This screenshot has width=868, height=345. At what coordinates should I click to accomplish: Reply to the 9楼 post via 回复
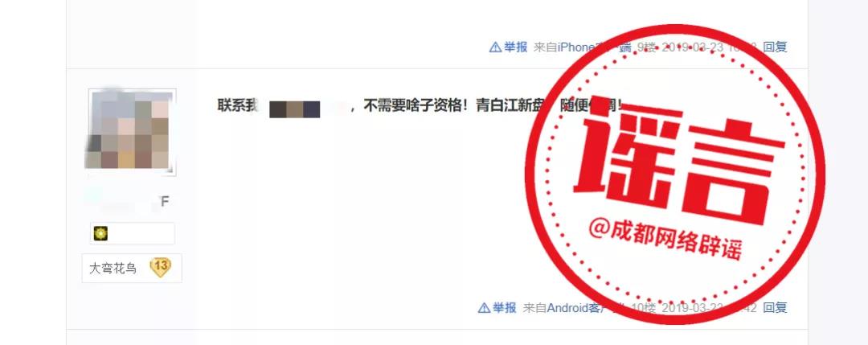775,47
